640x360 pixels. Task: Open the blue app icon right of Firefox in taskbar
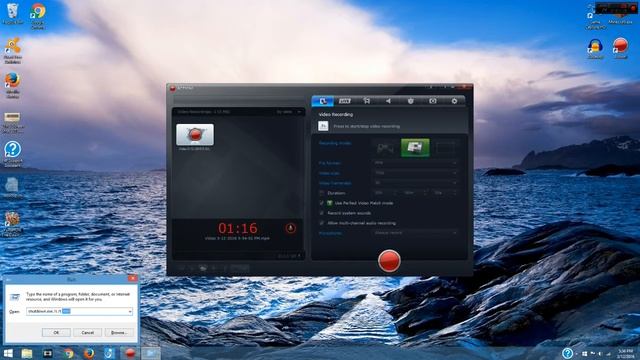coord(109,353)
